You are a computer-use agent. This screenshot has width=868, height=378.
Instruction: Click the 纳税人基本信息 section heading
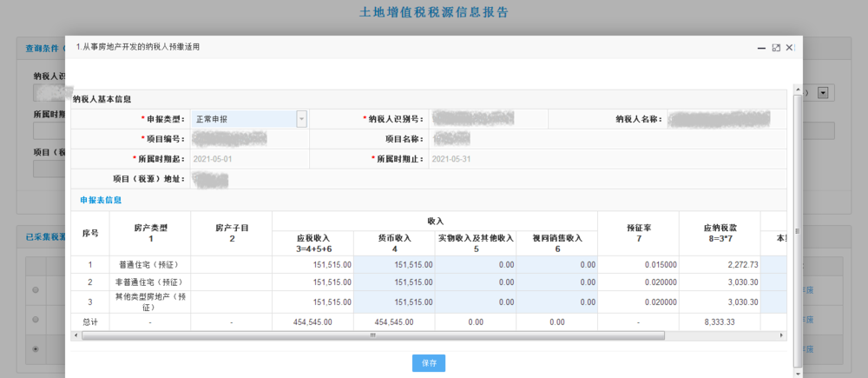102,100
